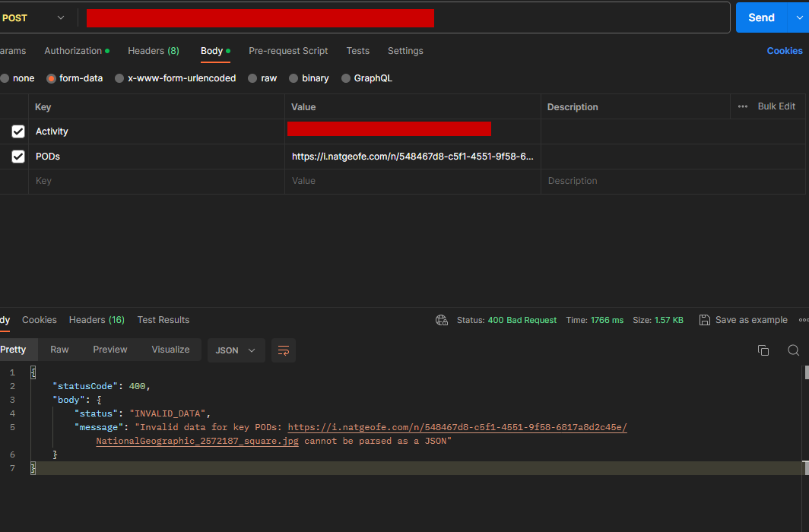
Task: Open the Cookies link
Action: [x=784, y=51]
